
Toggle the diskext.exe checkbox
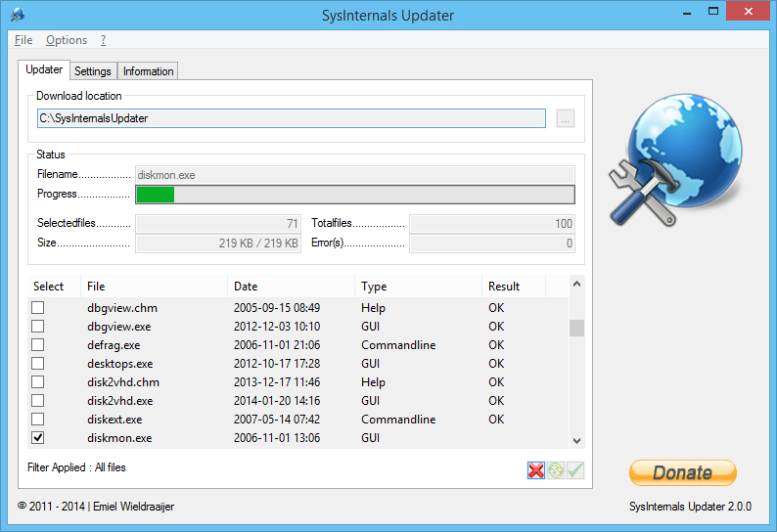point(37,420)
